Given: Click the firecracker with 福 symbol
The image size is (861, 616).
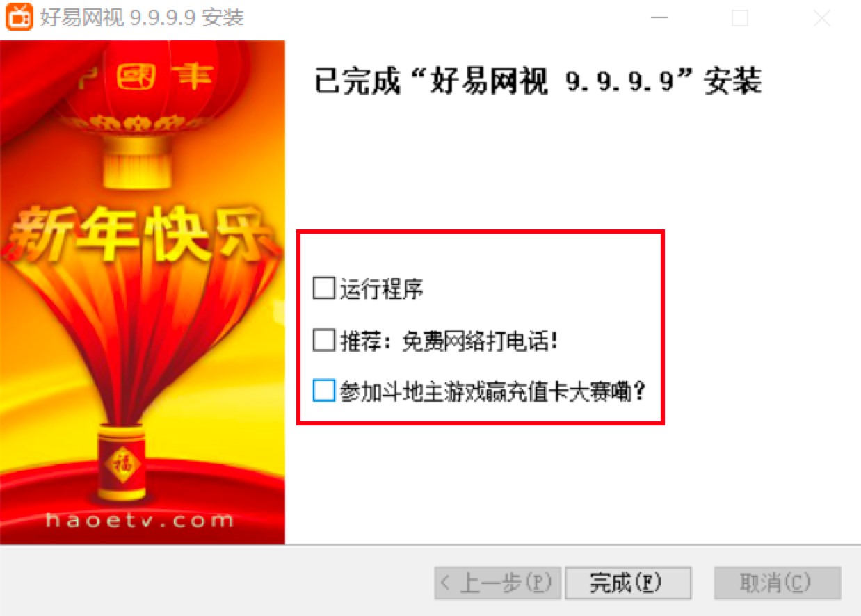Looking at the screenshot, I should point(128,462).
